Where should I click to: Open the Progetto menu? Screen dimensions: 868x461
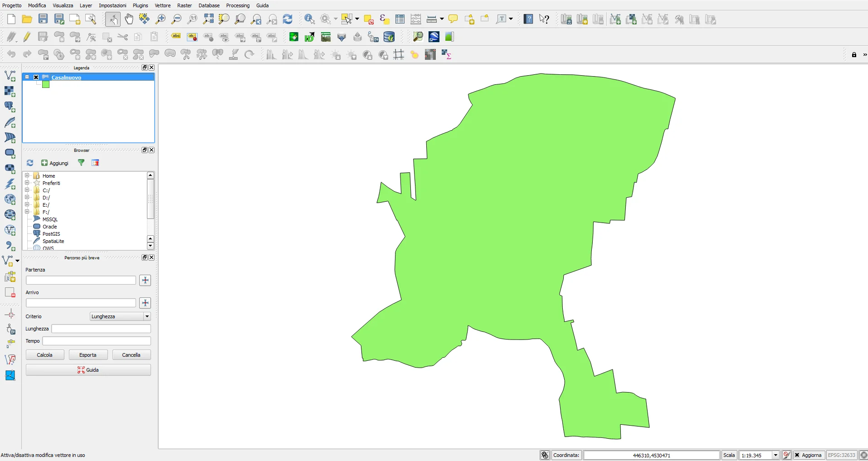12,5
